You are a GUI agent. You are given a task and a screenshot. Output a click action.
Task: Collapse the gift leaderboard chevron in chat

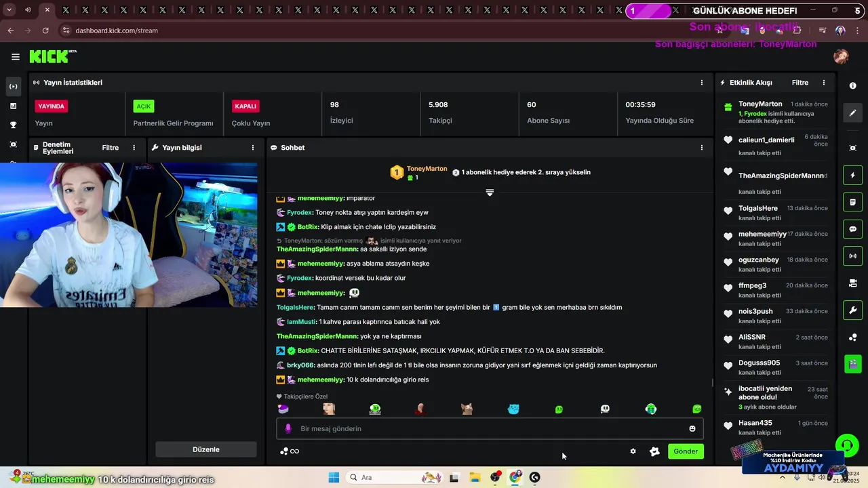pos(490,193)
